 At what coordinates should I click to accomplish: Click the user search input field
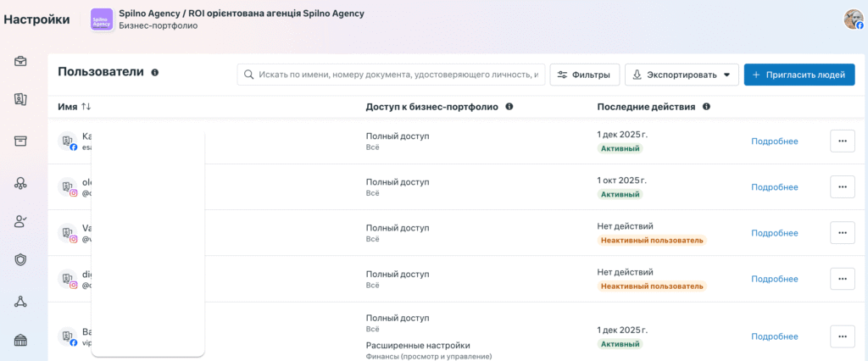[392, 75]
